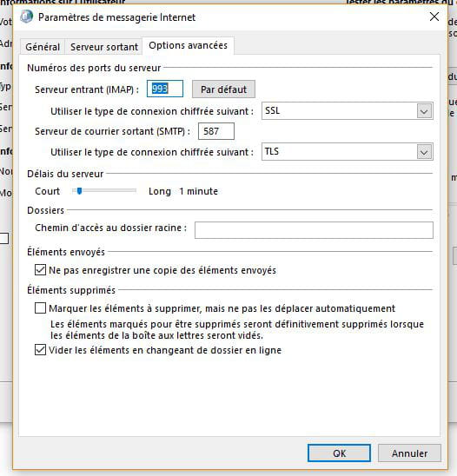The height and width of the screenshot is (476, 457).
Task: Enable Marquer les éléments à supprimer checkbox
Action: pos(40,308)
